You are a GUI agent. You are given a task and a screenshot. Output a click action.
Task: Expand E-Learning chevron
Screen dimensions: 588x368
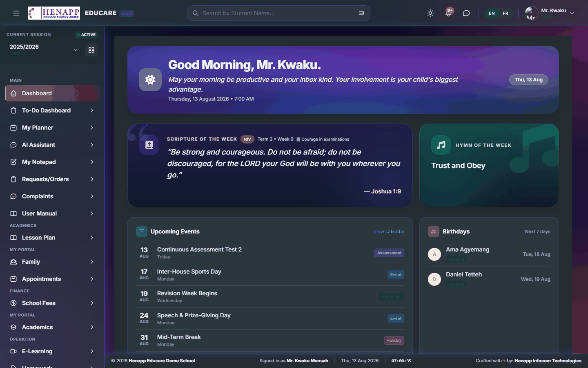pos(92,351)
